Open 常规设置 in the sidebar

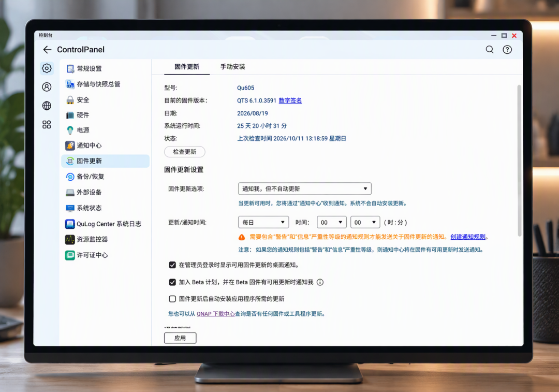tap(90, 68)
